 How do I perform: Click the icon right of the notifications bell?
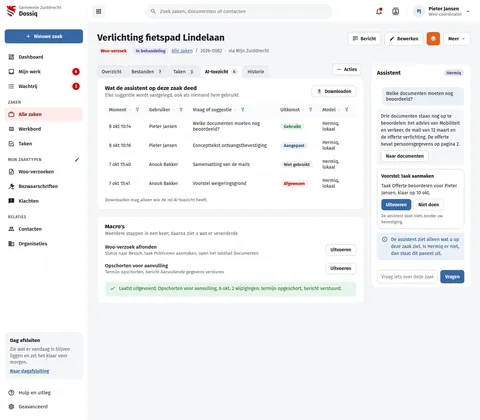click(395, 11)
